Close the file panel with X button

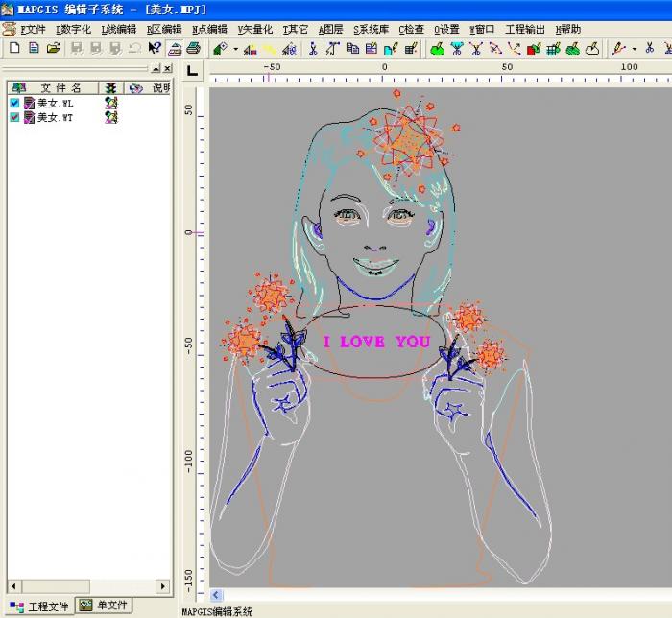[x=168, y=69]
